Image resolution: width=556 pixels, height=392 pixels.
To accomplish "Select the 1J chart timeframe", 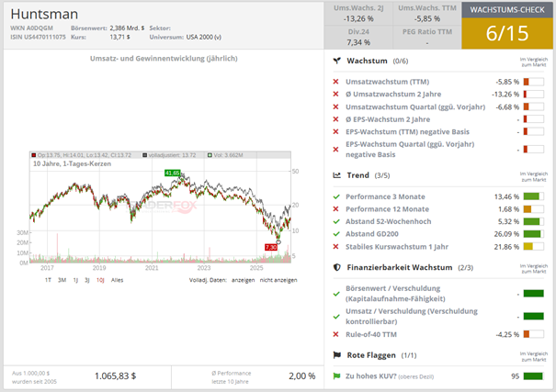I will pos(75,280).
